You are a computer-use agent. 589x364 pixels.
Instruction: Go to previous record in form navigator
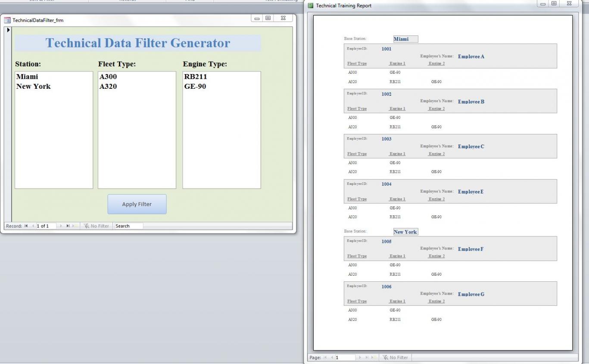[x=33, y=226]
